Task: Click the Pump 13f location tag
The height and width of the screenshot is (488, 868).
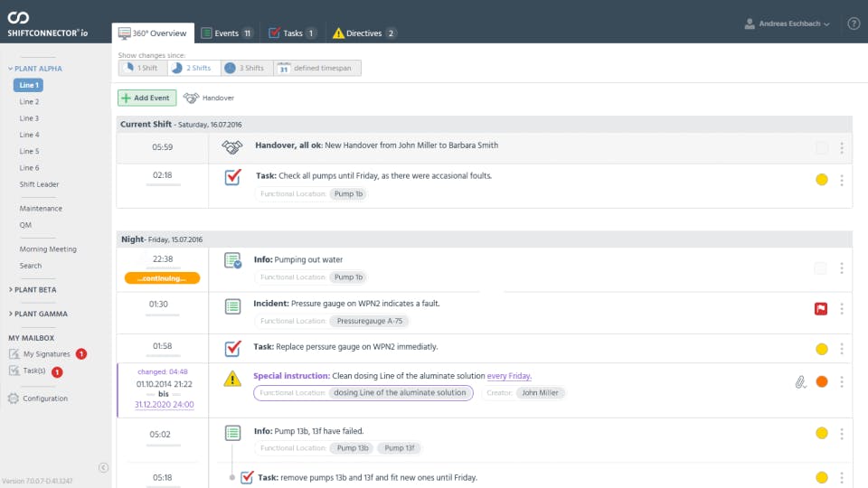Action: pos(399,448)
